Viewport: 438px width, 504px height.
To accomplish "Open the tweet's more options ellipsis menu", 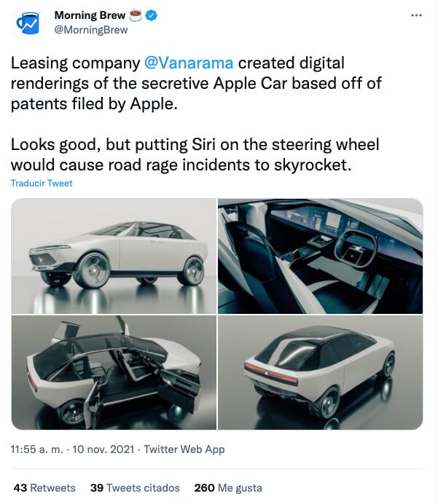I will pyautogui.click(x=416, y=16).
